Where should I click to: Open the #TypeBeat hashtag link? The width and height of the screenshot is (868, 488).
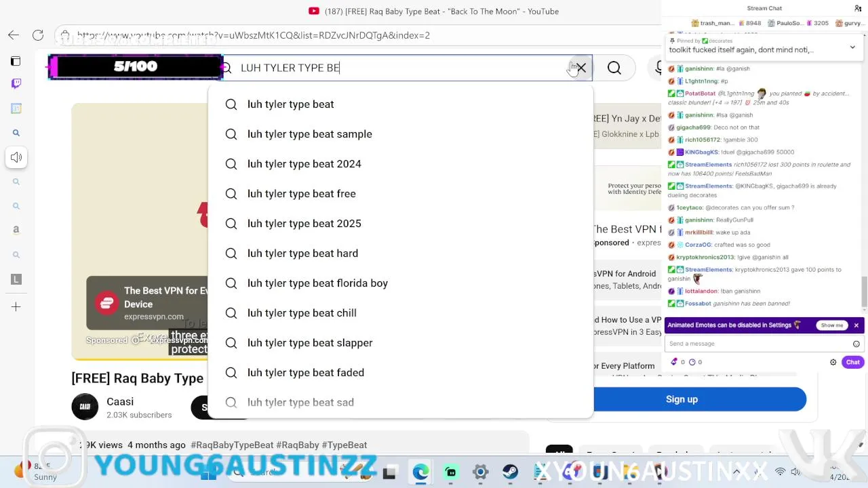coord(344,445)
